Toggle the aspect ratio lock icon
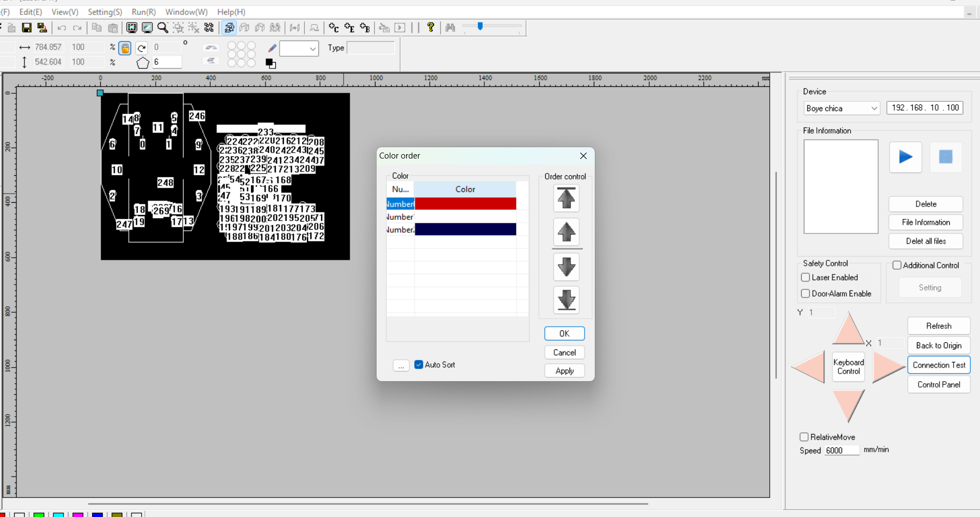Image resolution: width=980 pixels, height=517 pixels. coord(125,48)
